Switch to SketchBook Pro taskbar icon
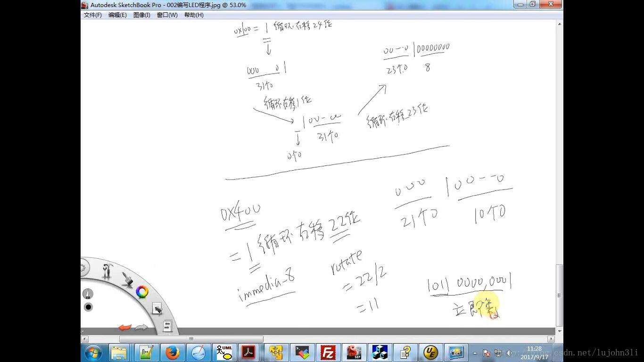 click(x=354, y=353)
